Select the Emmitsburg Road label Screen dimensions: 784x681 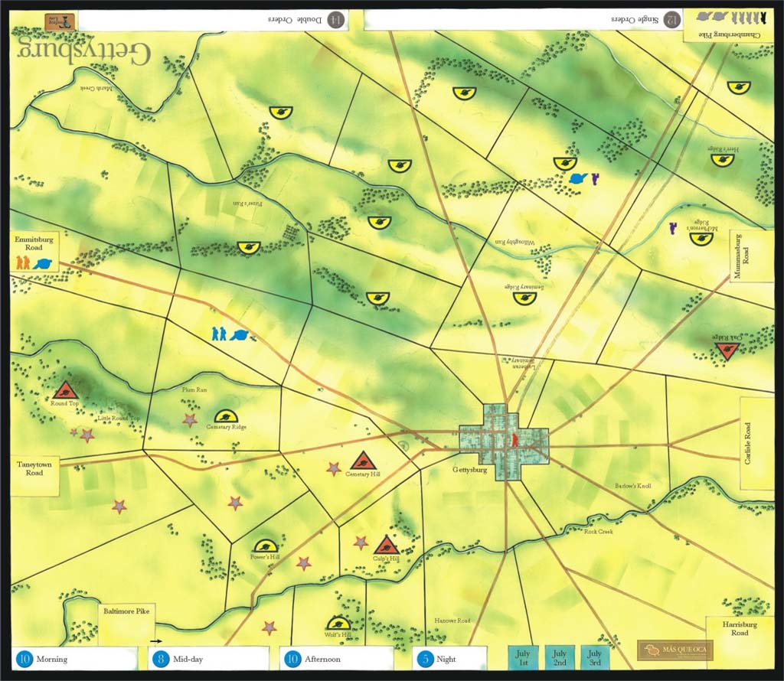coord(34,243)
